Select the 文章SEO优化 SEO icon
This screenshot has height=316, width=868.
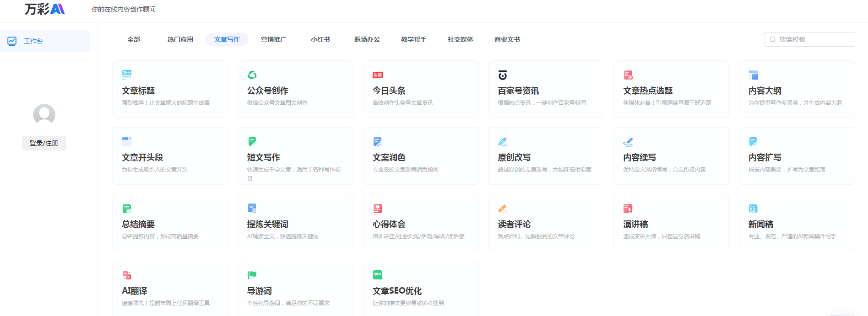(378, 275)
